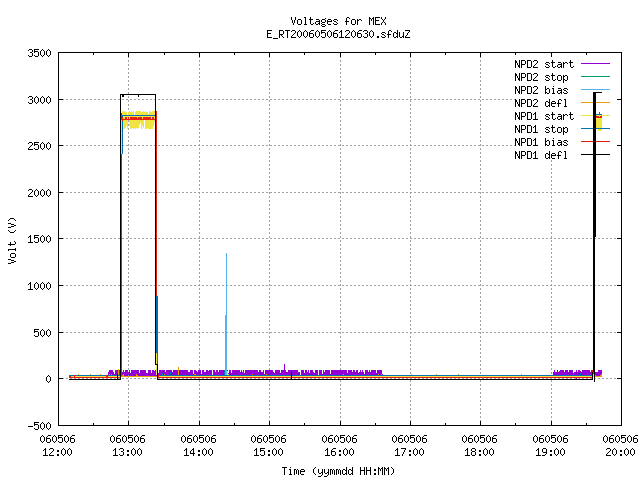Select the filename E_RT20060506120630.sfduZ subtitle
Viewport: 640px width, 480px height.
coord(338,34)
